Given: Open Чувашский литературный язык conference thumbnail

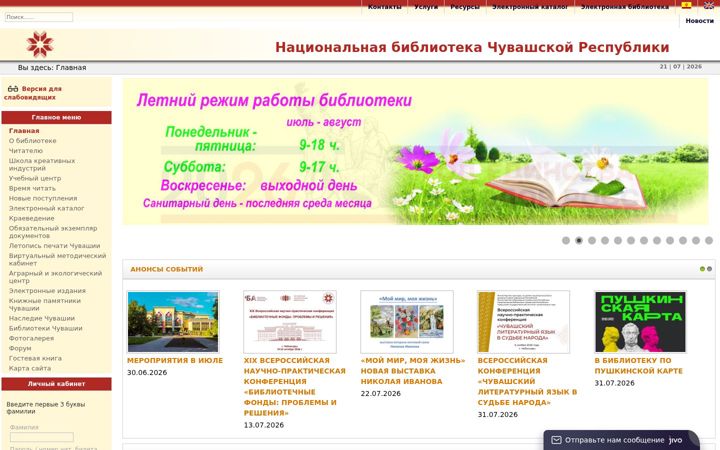Looking at the screenshot, I should [x=523, y=322].
